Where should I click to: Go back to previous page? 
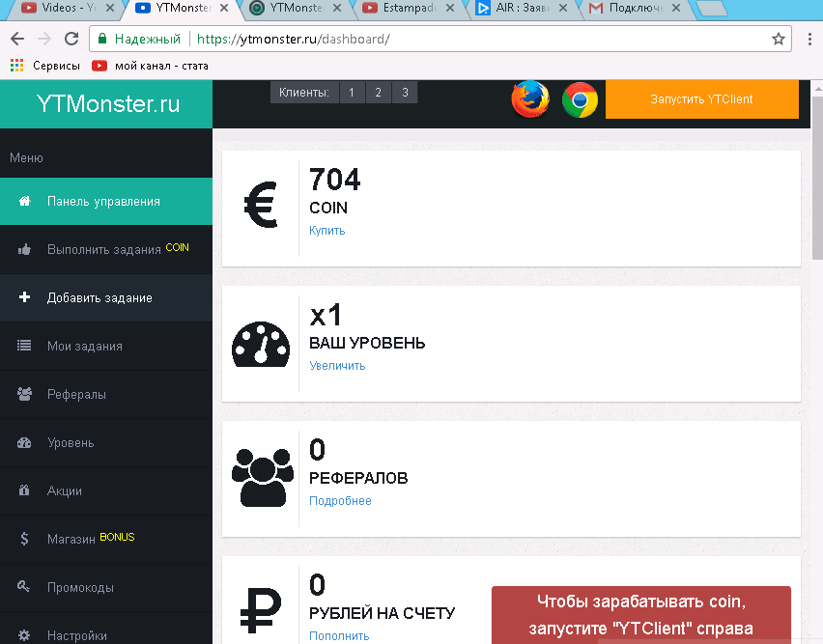(x=17, y=39)
